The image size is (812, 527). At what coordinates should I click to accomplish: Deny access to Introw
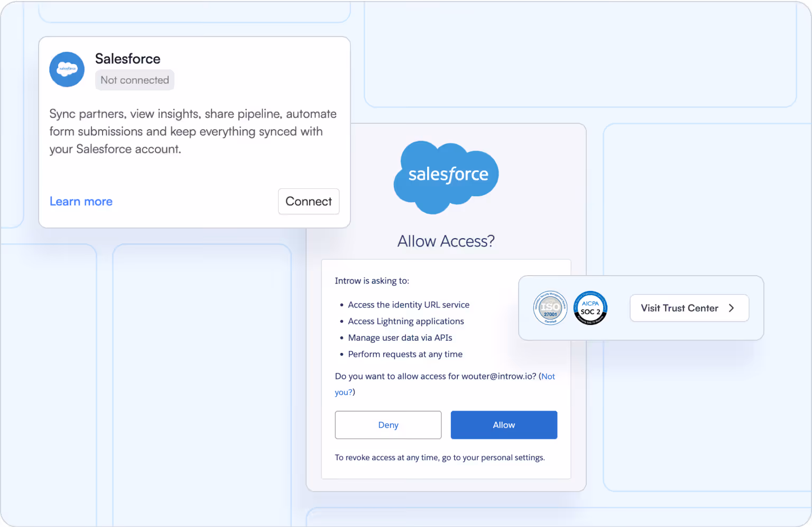click(388, 425)
